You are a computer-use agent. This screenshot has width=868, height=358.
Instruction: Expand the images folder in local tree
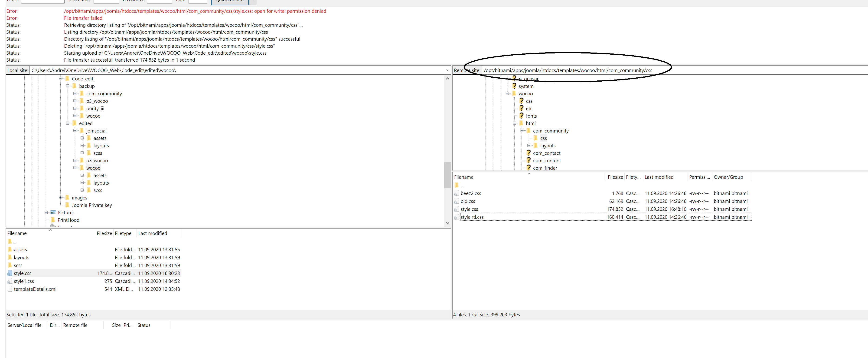tap(61, 197)
